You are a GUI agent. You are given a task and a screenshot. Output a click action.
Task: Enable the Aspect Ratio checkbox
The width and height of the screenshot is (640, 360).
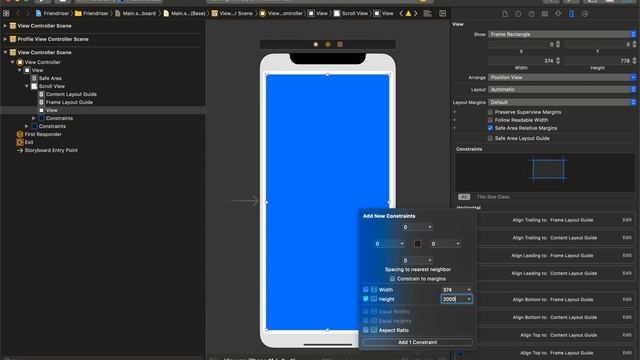point(365,330)
